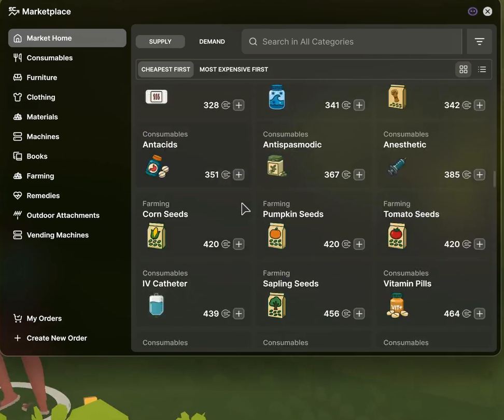Add the 328 priced item
This screenshot has height=420, width=504.
pos(239,105)
